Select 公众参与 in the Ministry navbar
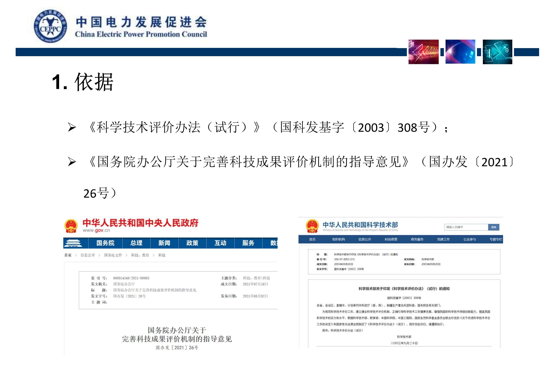555x392 pixels. (469, 239)
